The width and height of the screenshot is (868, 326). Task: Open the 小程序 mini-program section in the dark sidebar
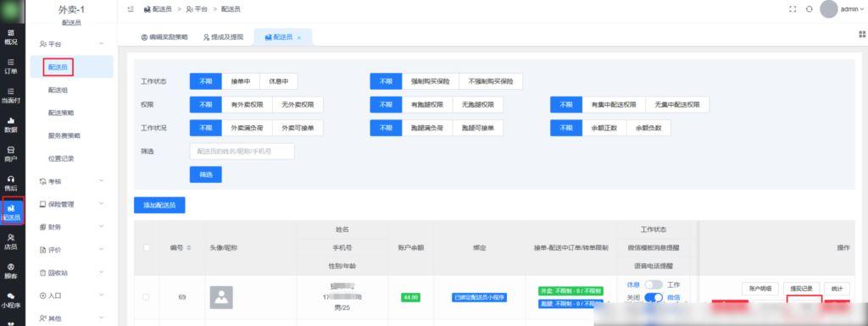coord(10,300)
